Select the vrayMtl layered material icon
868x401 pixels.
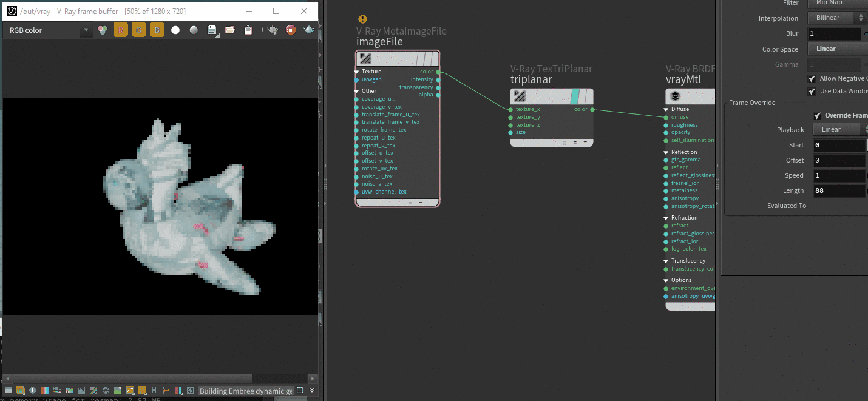tap(675, 96)
